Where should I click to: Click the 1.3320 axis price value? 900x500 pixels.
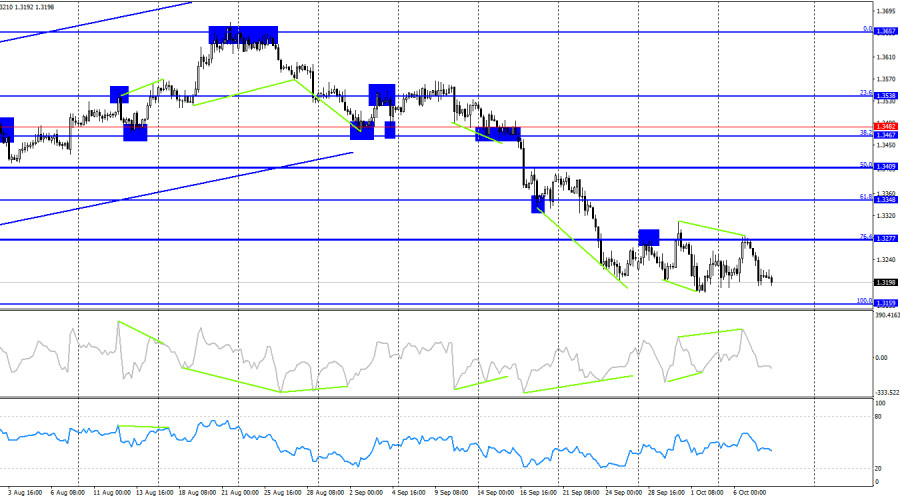pos(886,216)
